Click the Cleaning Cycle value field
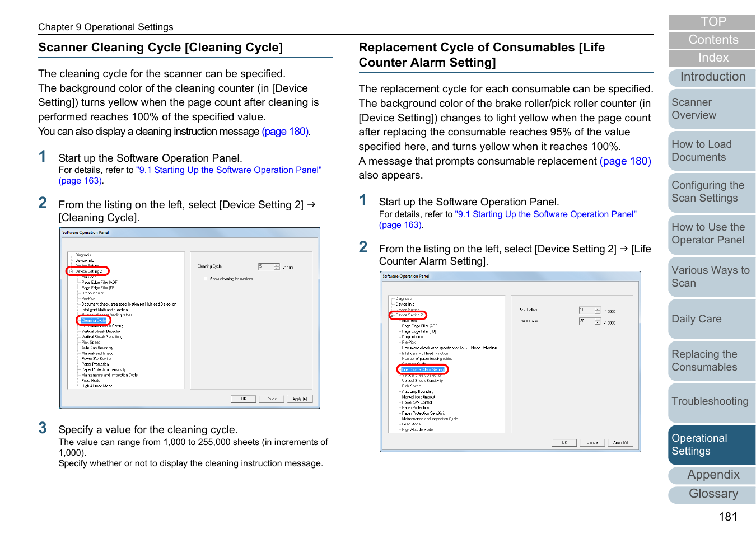Screen dimensions: 756x534 265,267
